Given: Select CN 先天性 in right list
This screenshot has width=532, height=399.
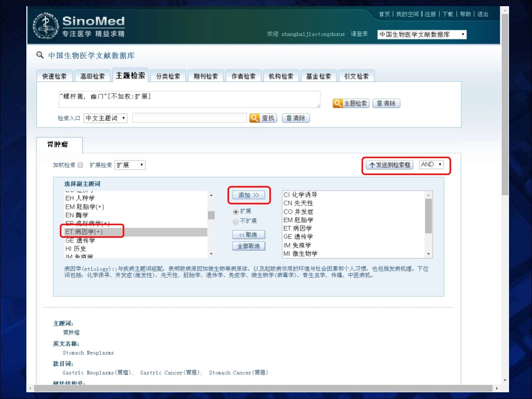Looking at the screenshot, I should [353, 203].
